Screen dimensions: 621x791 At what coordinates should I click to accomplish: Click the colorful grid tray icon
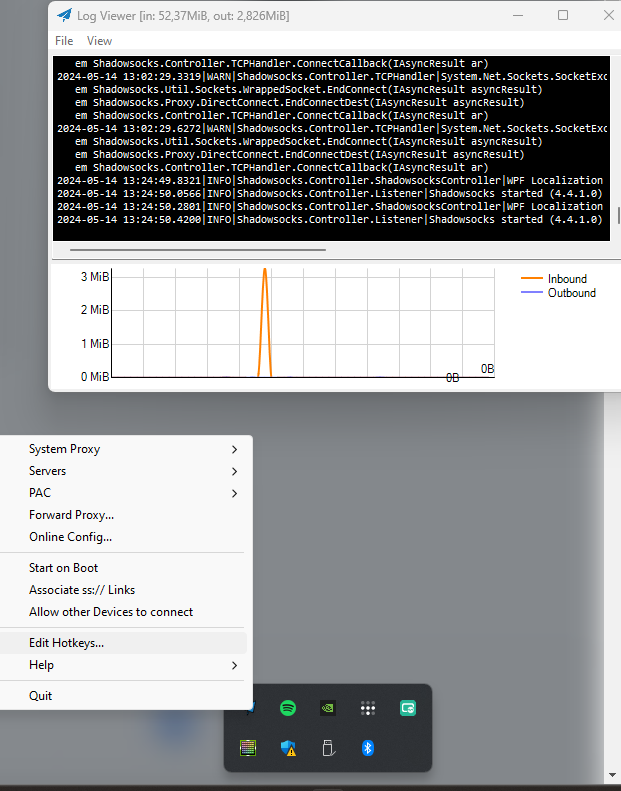click(248, 748)
